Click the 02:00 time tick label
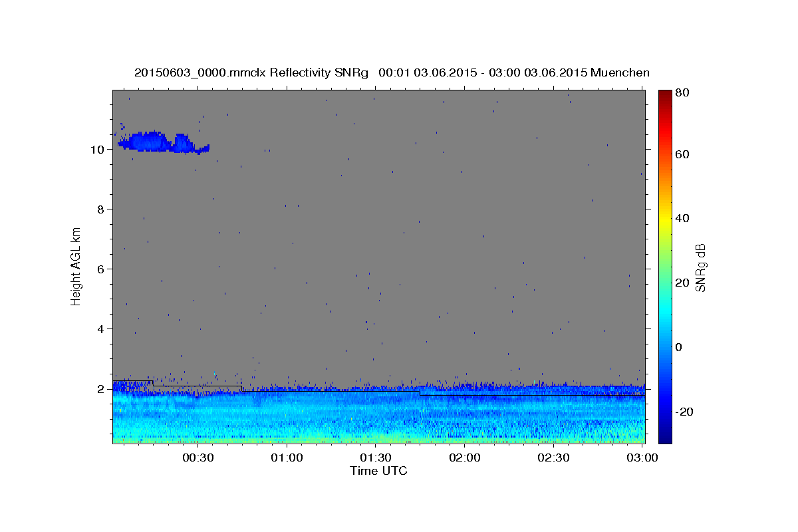This screenshot has width=798, height=532. 465,458
